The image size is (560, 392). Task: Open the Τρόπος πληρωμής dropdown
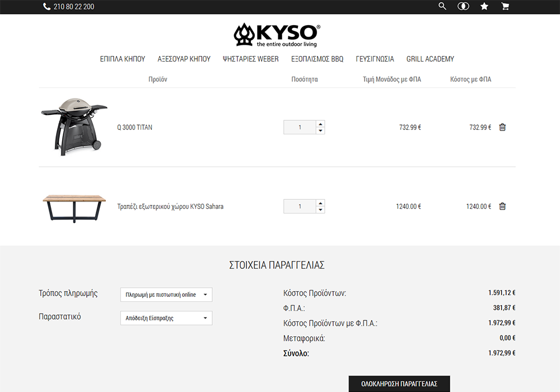(x=166, y=295)
